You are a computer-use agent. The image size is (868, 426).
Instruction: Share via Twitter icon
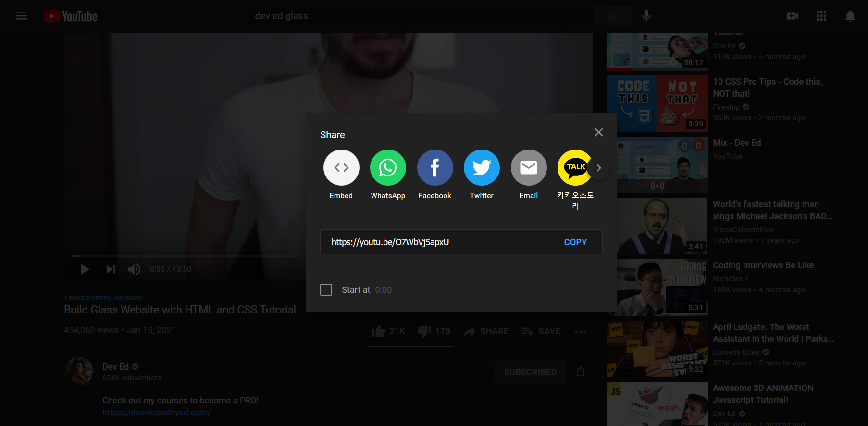click(x=482, y=167)
